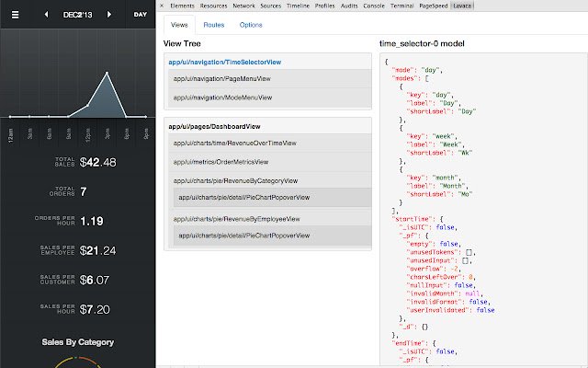Switch to the PageSpeed devtools tab
The image size is (588, 368).
(434, 6)
